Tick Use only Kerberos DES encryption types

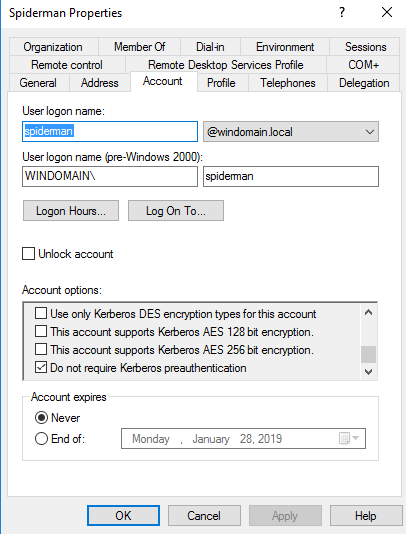pos(41,313)
